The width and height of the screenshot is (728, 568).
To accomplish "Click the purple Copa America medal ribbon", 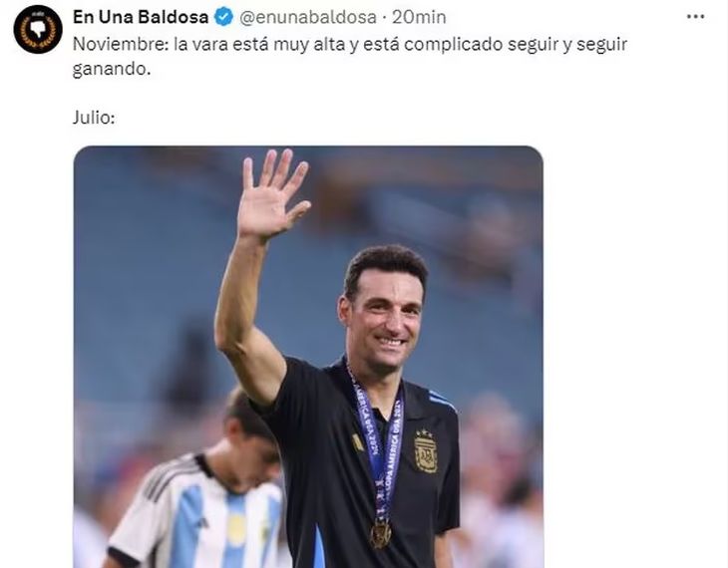I will [378, 440].
